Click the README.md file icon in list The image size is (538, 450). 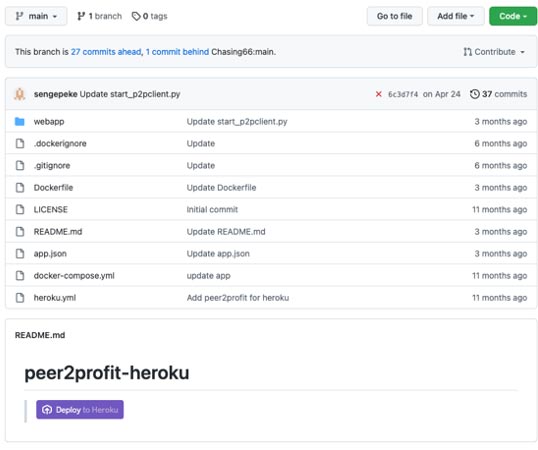click(20, 232)
